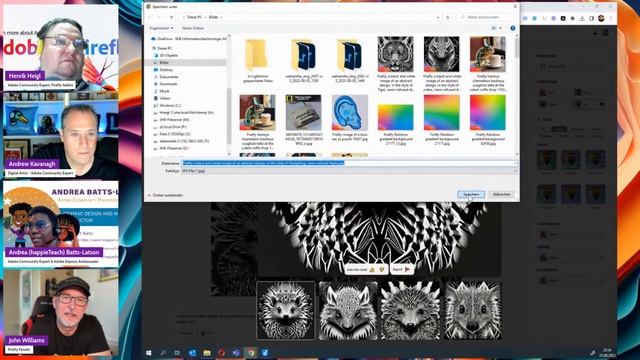
Task: Open Microsoft Teams from the taskbar
Action: [236, 353]
